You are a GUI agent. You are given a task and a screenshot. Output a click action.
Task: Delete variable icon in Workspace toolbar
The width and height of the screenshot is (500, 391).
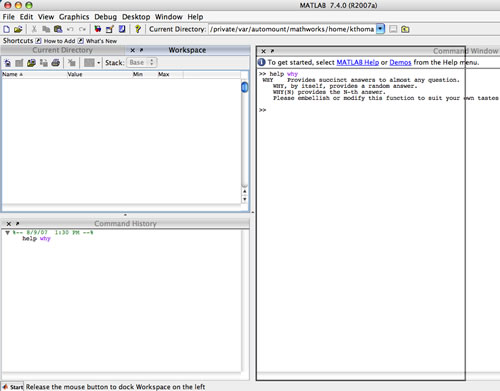click(x=71, y=63)
